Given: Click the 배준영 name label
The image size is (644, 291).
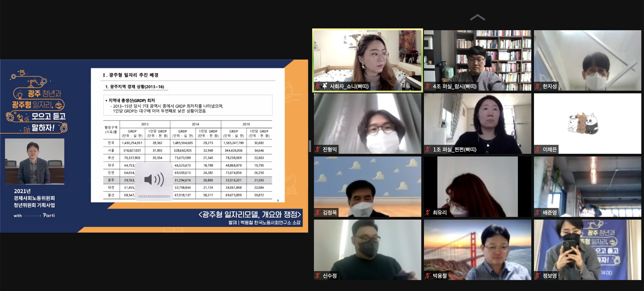Looking at the screenshot, I should [x=549, y=212].
